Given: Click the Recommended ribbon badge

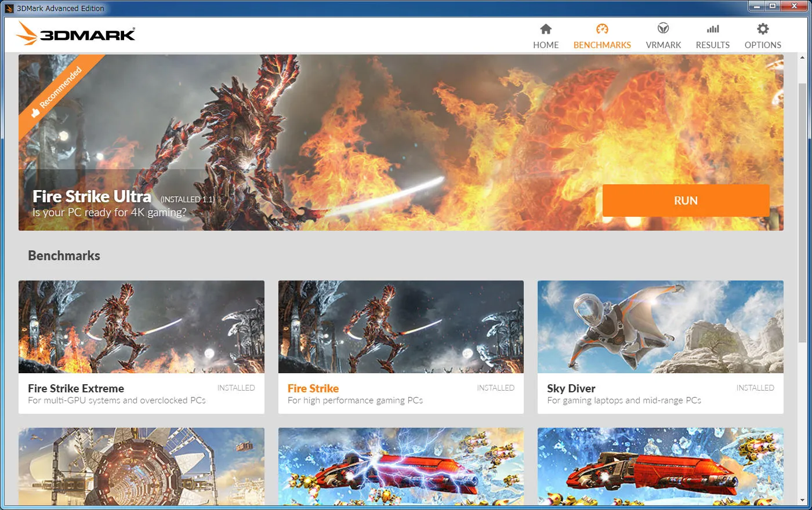Looking at the screenshot, I should click(58, 91).
